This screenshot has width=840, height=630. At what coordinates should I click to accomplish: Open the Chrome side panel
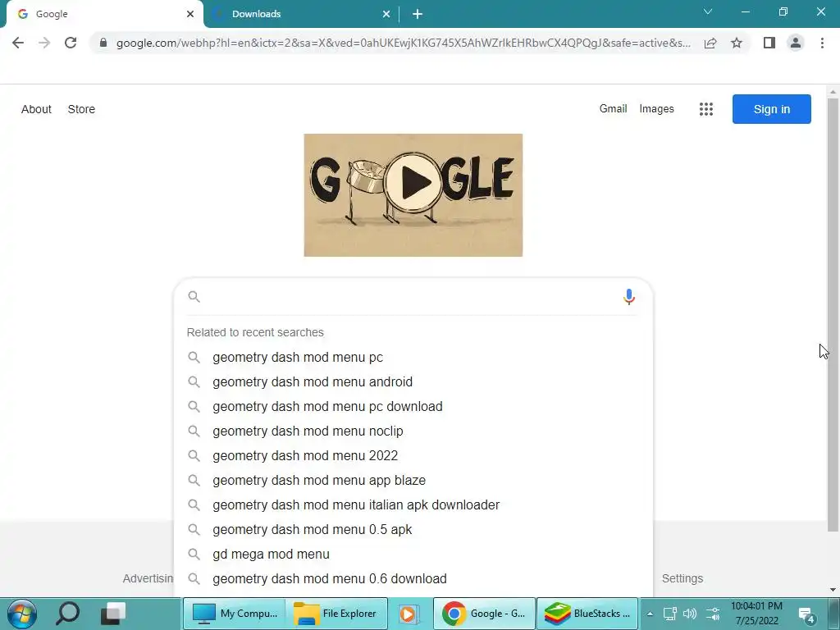tap(769, 43)
